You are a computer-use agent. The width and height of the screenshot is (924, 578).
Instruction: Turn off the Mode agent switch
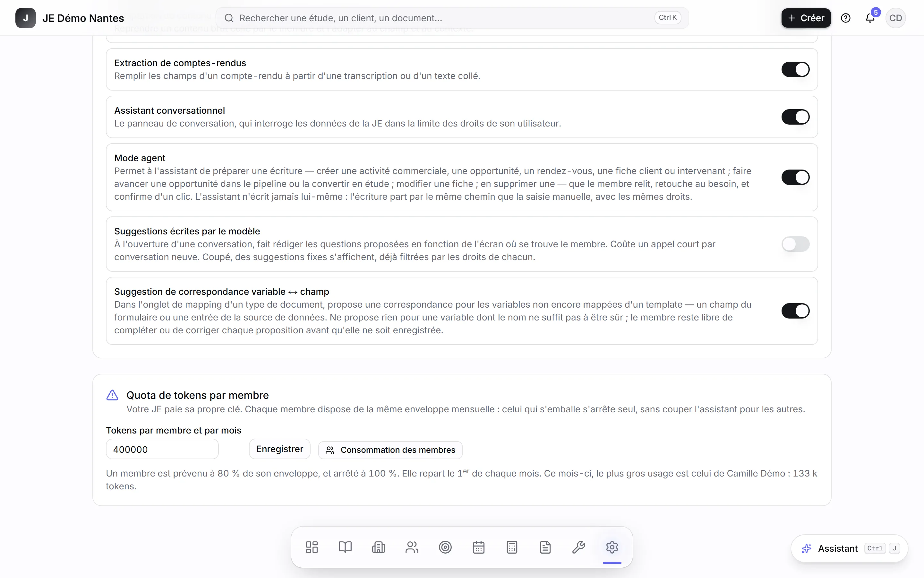795,177
